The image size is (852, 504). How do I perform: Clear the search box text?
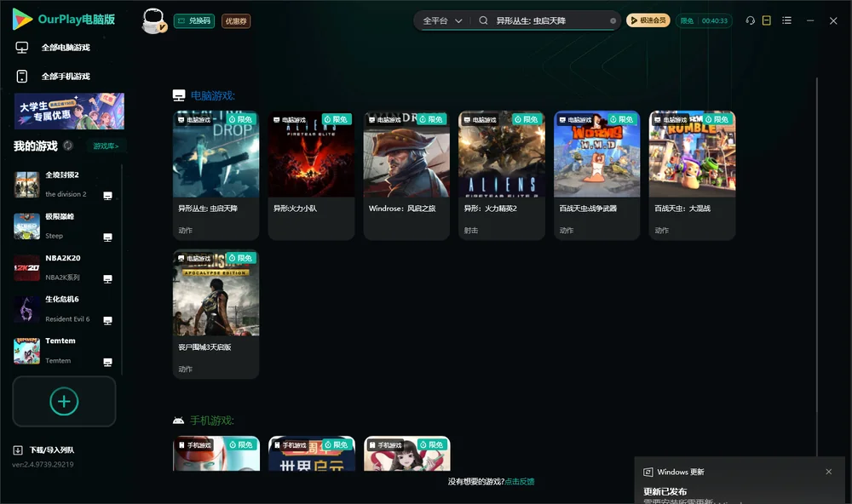click(613, 20)
